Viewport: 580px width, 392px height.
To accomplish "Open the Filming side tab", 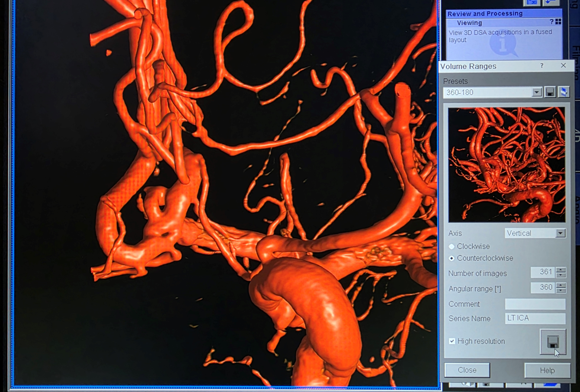I will (x=576, y=56).
